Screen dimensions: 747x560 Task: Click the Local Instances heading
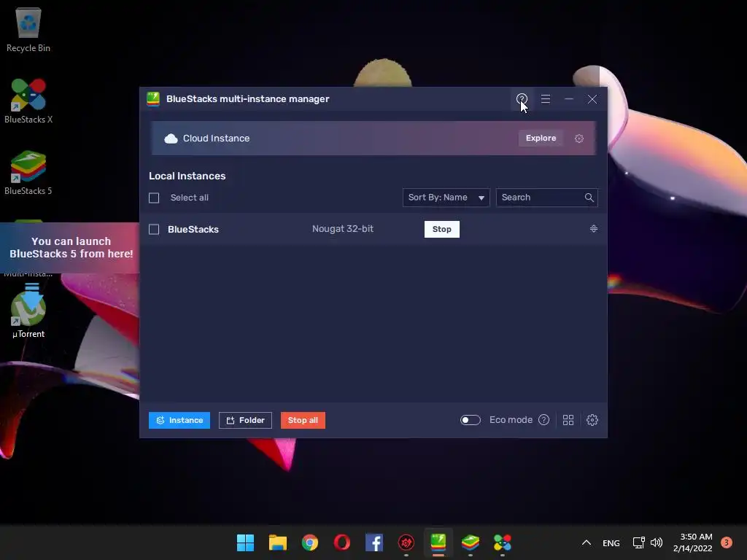tap(187, 176)
